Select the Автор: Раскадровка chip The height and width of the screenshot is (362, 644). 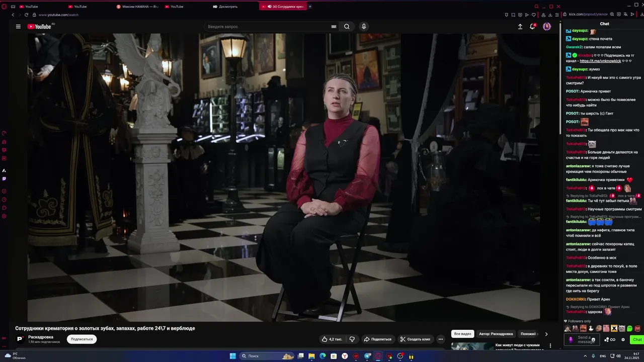[x=496, y=334]
